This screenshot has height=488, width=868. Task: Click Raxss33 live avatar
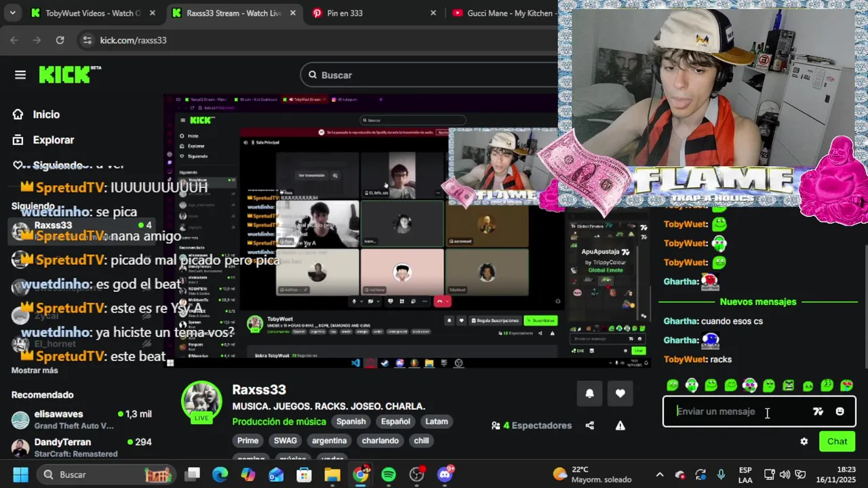point(201,402)
